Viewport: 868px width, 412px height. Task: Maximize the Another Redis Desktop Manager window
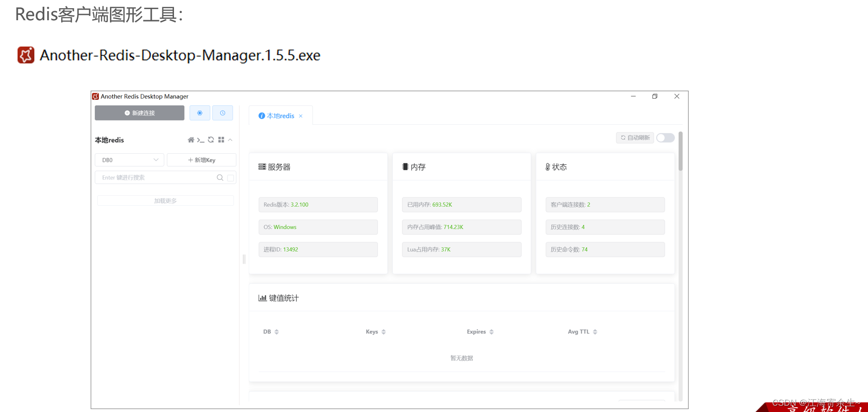coord(655,96)
